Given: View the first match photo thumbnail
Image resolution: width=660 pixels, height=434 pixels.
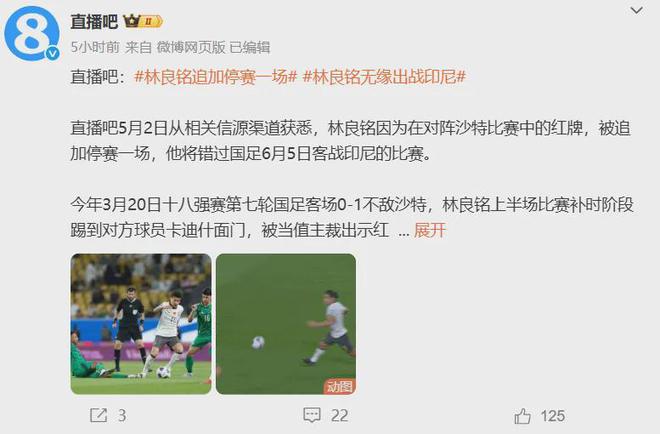Looking at the screenshot, I should click(x=141, y=324).
